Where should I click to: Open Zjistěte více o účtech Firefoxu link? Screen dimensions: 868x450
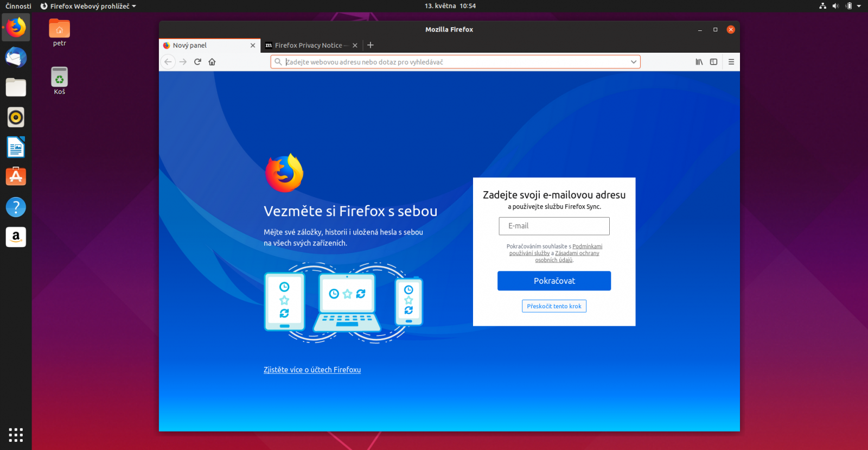point(312,370)
